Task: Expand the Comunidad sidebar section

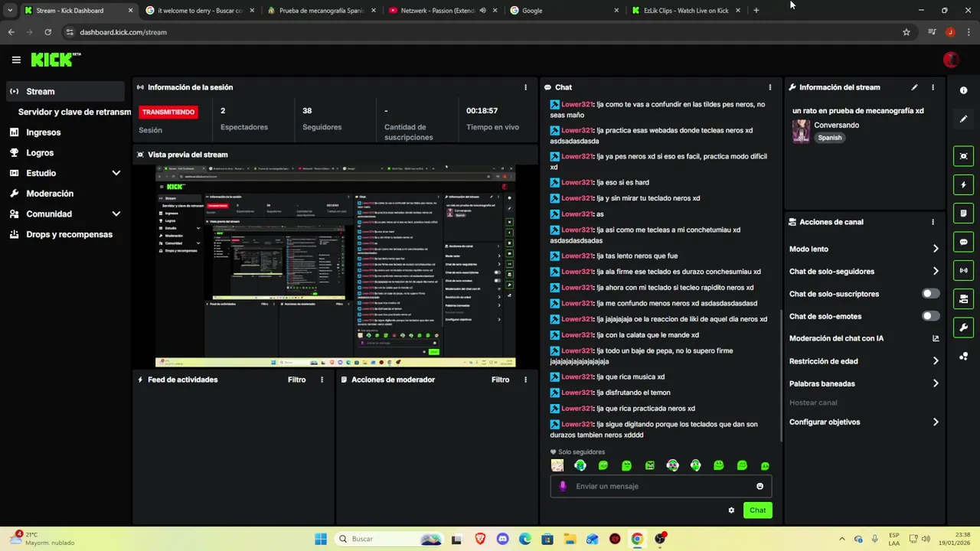Action: [116, 214]
